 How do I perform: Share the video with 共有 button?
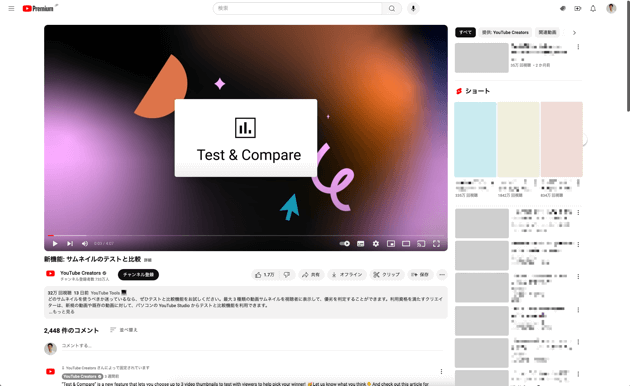[311, 275]
